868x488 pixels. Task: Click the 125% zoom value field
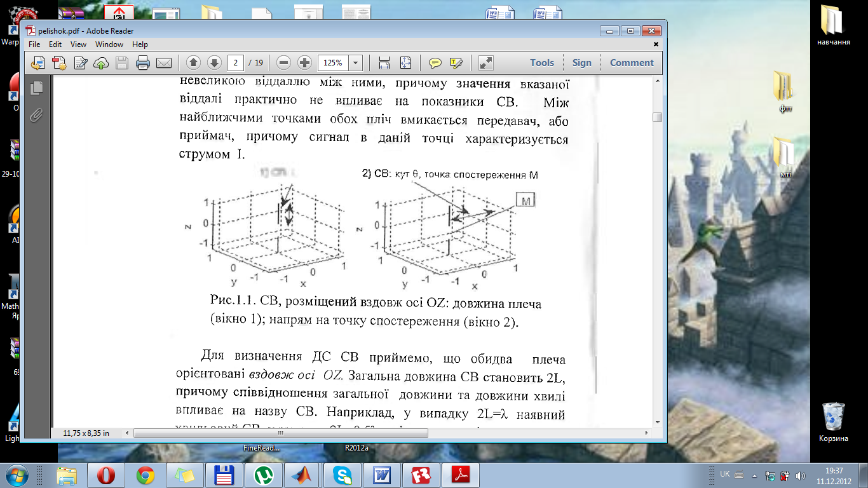(x=333, y=63)
